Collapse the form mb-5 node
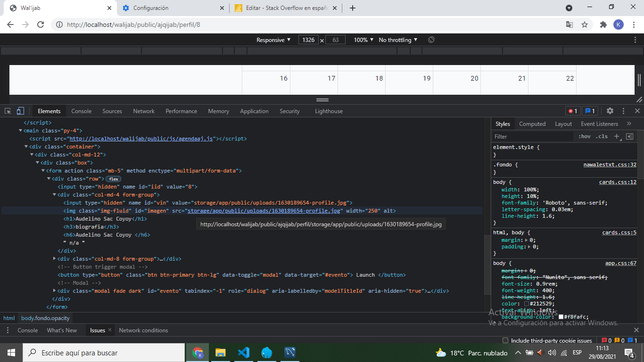644x362 pixels. tap(43, 171)
